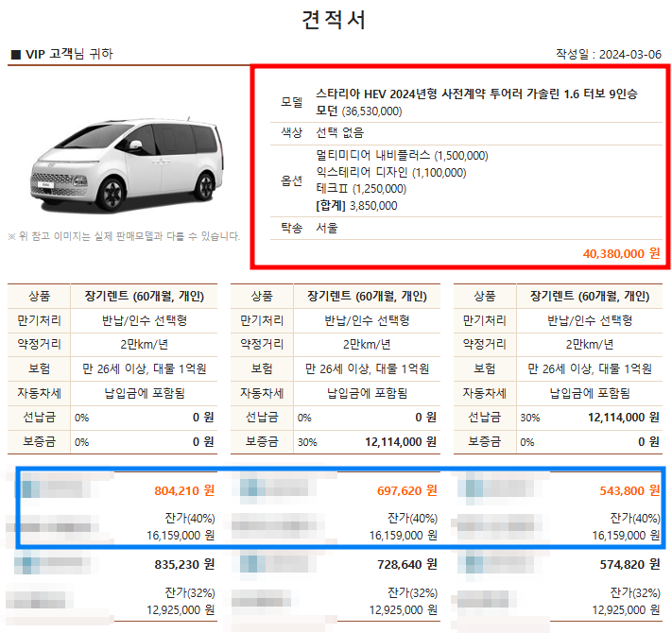Click the 옵션 row label
The image size is (672, 633).
click(x=292, y=180)
